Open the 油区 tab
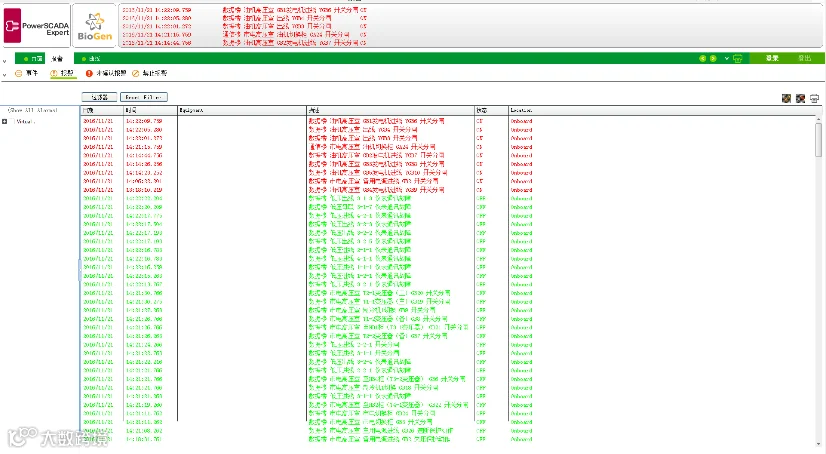This screenshot has width=826, height=454. (91, 58)
